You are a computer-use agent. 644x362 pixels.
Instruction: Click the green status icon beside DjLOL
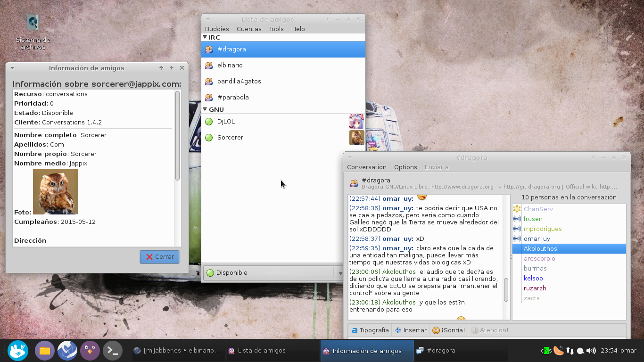pos(209,121)
